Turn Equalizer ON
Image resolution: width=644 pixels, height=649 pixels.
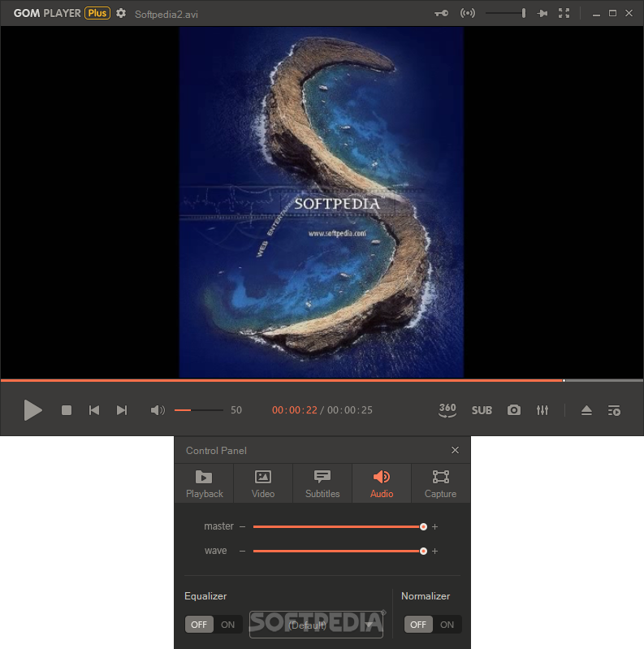coord(227,624)
